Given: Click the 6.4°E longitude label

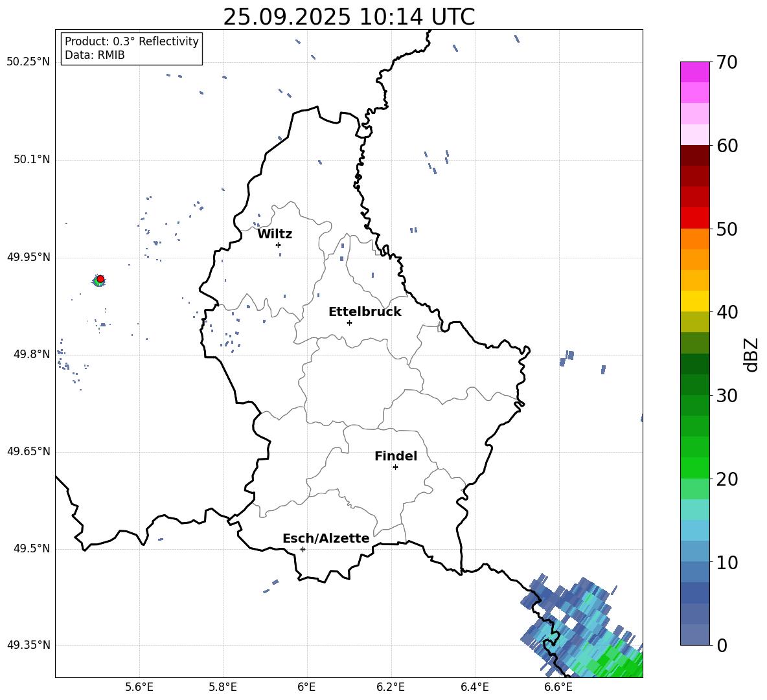Looking at the screenshot, I should (x=474, y=687).
